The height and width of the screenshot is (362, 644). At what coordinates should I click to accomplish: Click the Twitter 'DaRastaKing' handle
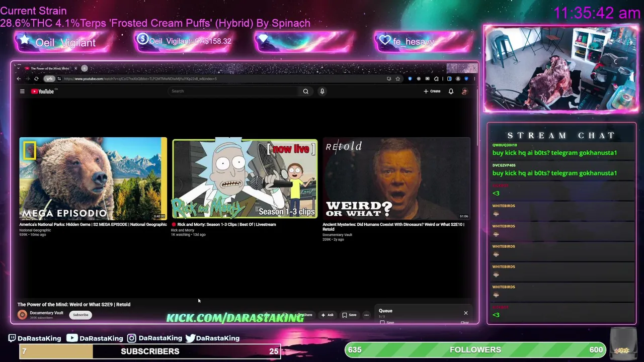pos(212,338)
